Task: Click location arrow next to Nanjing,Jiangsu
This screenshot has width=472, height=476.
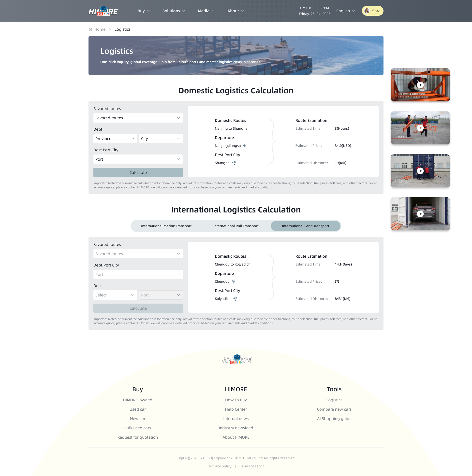Action: pyautogui.click(x=244, y=146)
